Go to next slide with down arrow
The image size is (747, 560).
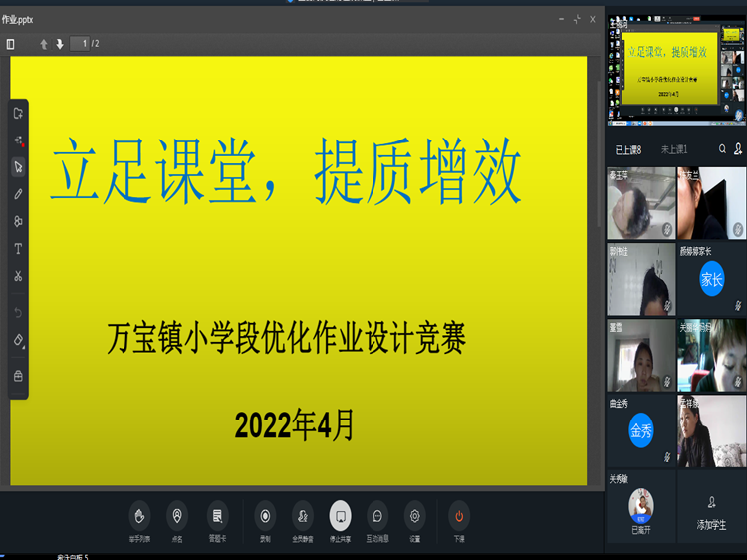pos(60,44)
